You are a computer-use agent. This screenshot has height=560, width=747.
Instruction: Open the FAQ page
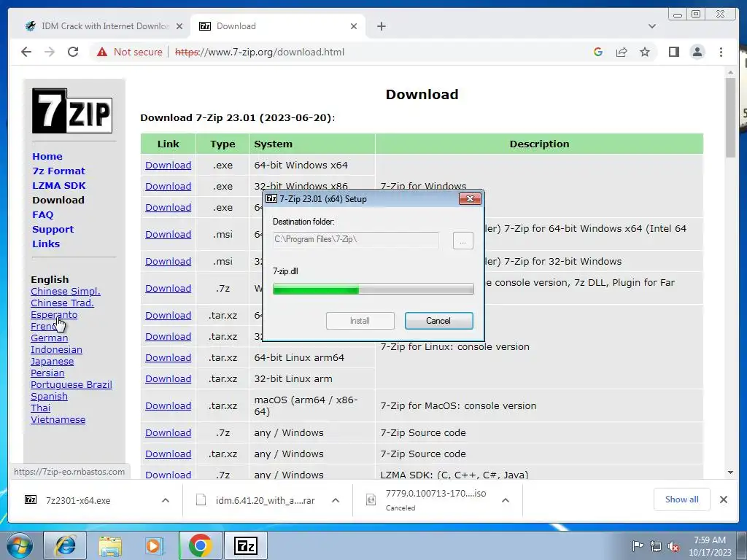43,215
